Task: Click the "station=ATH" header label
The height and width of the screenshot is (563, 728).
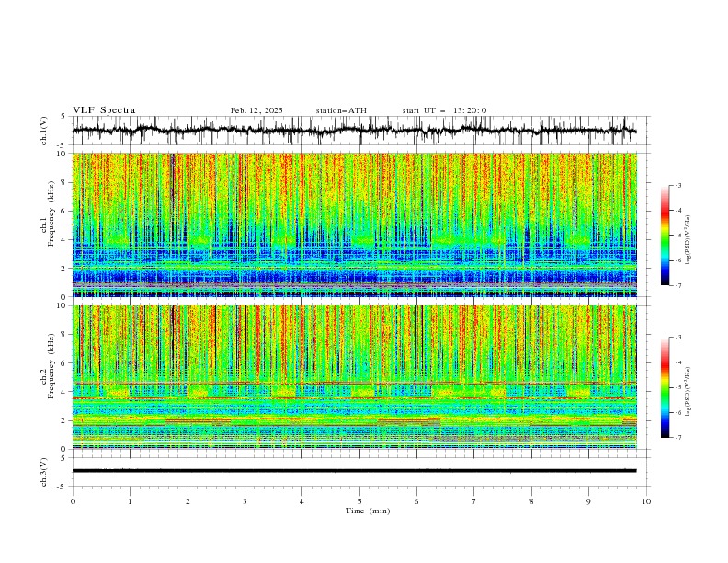Action: (341, 110)
